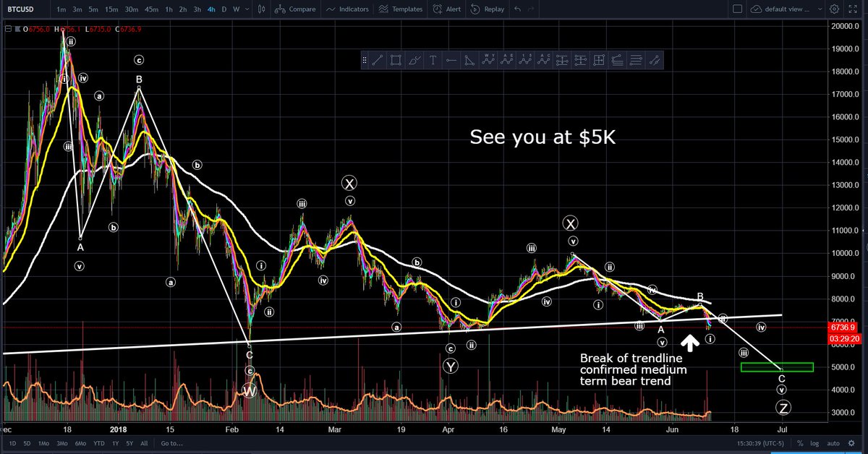Switch to 45m timeframe
The height and width of the screenshot is (454, 868).
click(x=151, y=9)
